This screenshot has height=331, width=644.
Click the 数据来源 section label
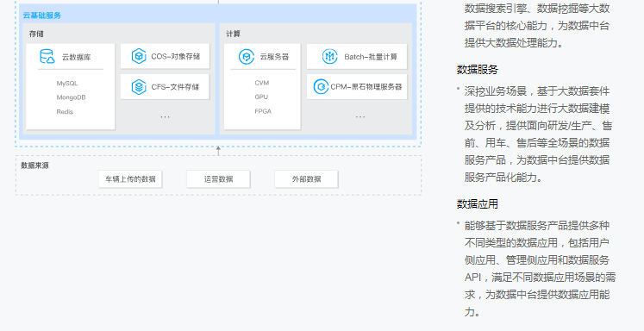click(34, 165)
